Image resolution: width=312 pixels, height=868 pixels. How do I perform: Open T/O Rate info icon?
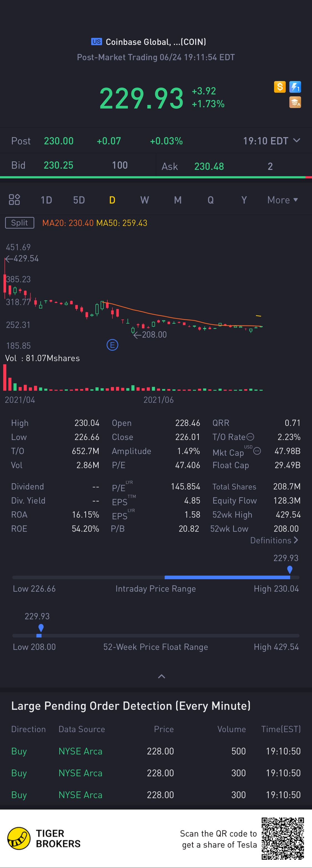(x=250, y=437)
